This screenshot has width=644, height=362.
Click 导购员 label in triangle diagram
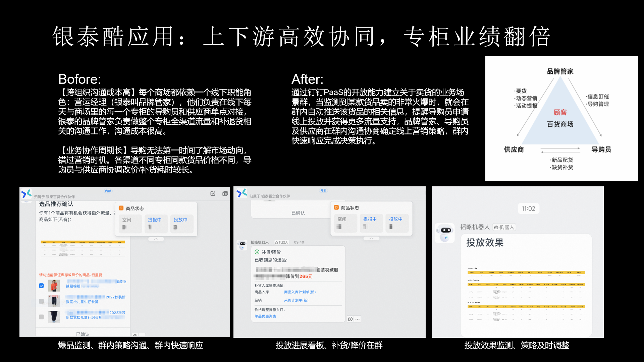601,149
